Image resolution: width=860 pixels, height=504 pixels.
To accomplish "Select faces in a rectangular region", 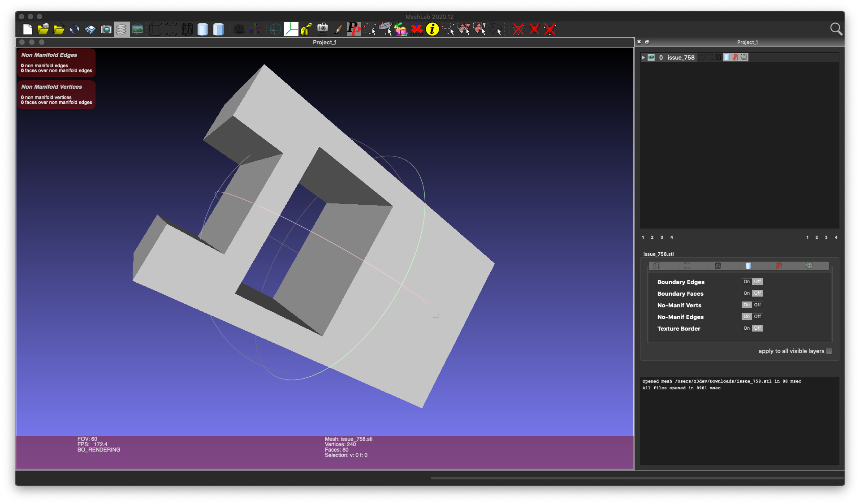I will coord(465,29).
